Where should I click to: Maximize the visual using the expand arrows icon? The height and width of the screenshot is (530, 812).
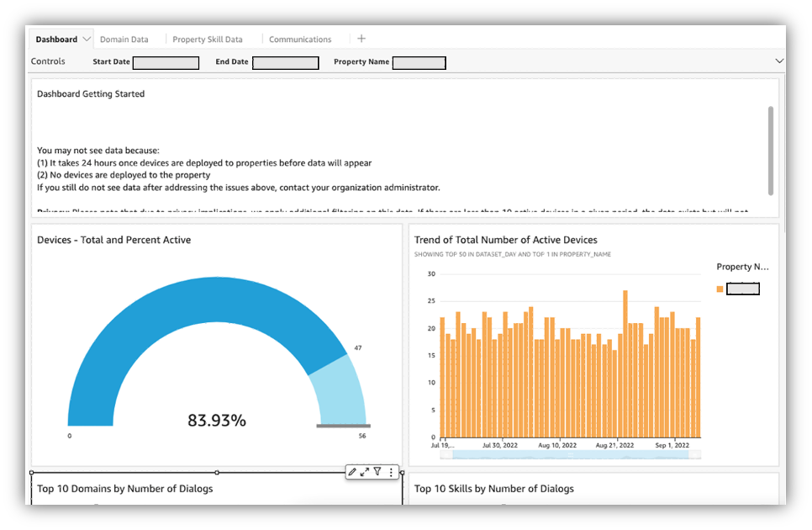click(367, 472)
